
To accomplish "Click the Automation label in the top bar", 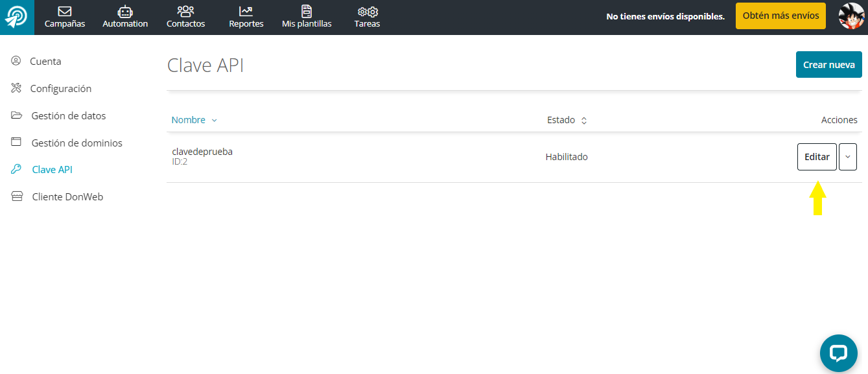I will click(x=125, y=24).
